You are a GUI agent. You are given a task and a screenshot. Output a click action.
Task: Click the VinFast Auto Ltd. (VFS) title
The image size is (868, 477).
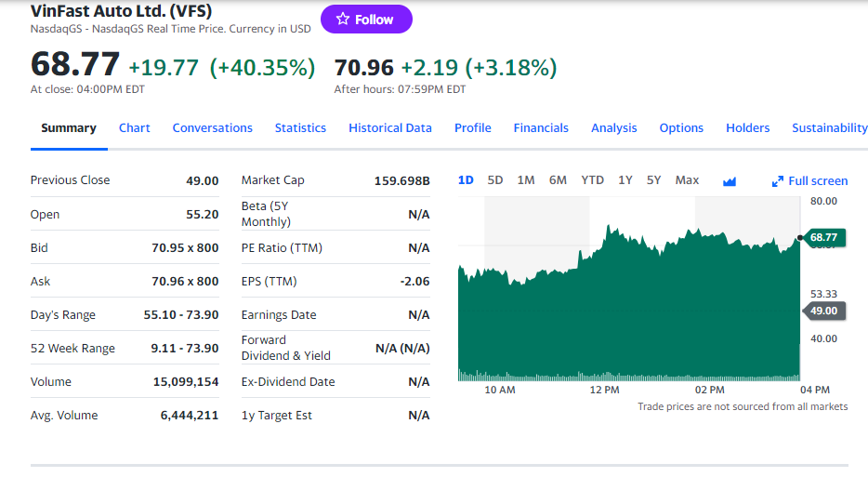pos(121,10)
